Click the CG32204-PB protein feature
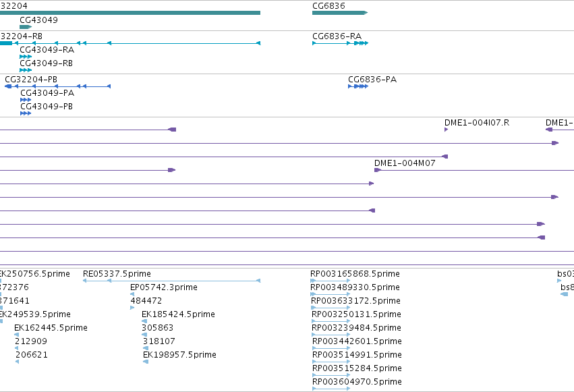The height and width of the screenshot is (392, 574). click(57, 86)
